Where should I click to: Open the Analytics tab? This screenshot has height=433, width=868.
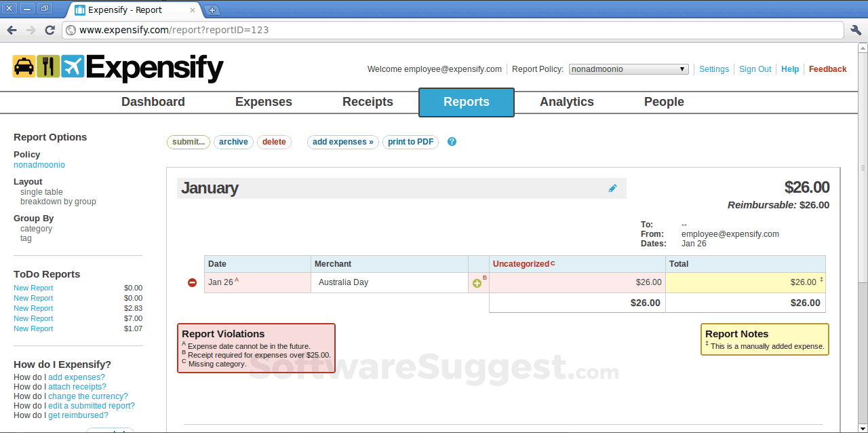(x=567, y=102)
